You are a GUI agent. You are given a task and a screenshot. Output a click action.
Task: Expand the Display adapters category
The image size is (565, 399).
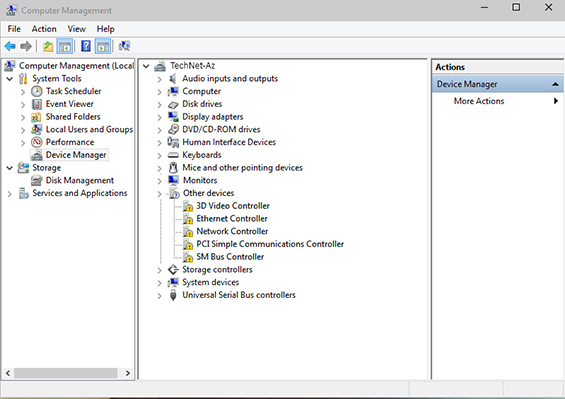click(x=160, y=118)
